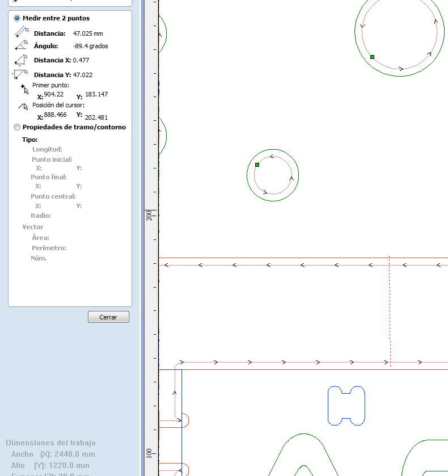The height and width of the screenshot is (476, 448).
Task: Click the 'Vector' section label
Action: (33, 227)
